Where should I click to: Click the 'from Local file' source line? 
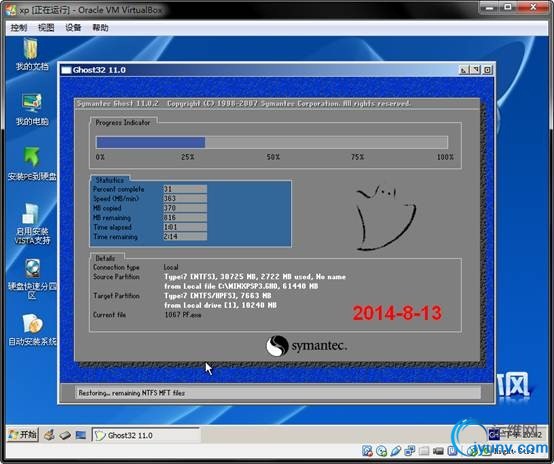[241, 286]
